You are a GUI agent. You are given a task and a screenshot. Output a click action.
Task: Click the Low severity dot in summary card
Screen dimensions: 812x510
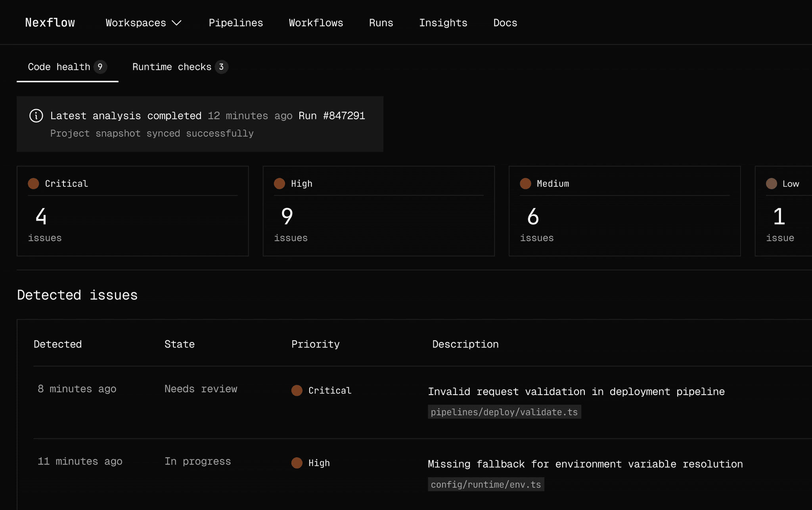[x=771, y=183]
